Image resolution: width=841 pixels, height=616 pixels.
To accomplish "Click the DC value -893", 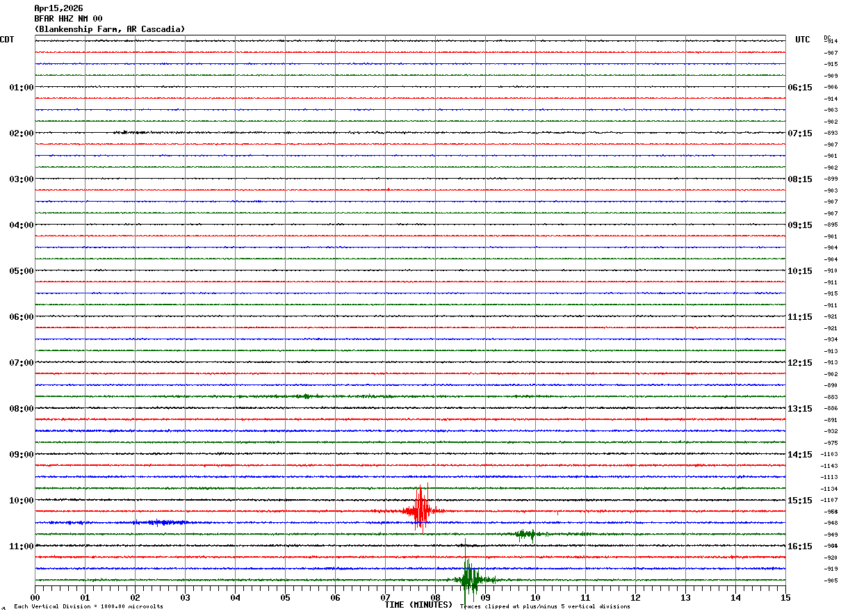I will (831, 133).
